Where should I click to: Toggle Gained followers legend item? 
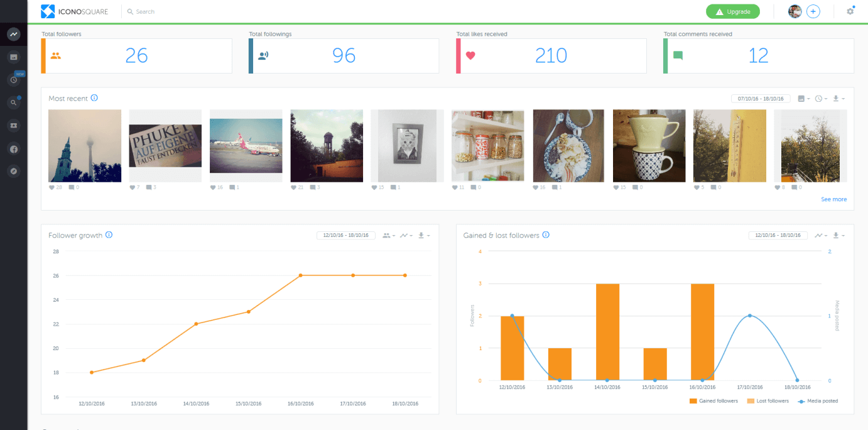point(713,400)
